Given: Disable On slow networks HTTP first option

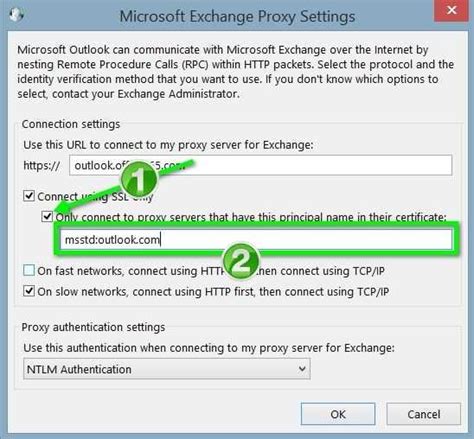Looking at the screenshot, I should [x=29, y=291].
